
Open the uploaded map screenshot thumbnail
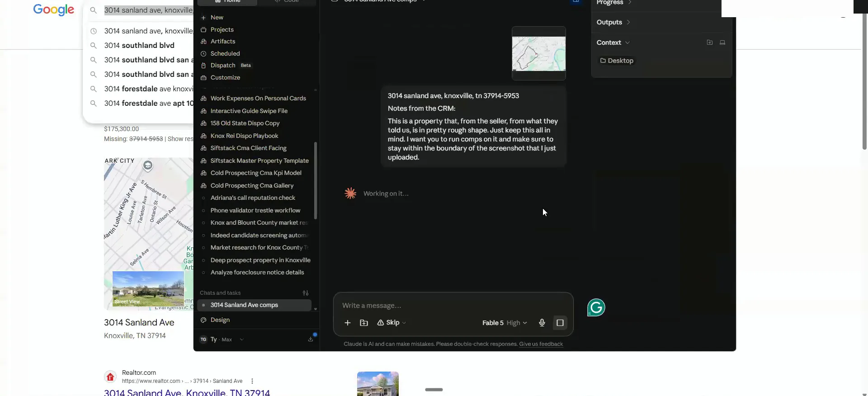coord(538,53)
